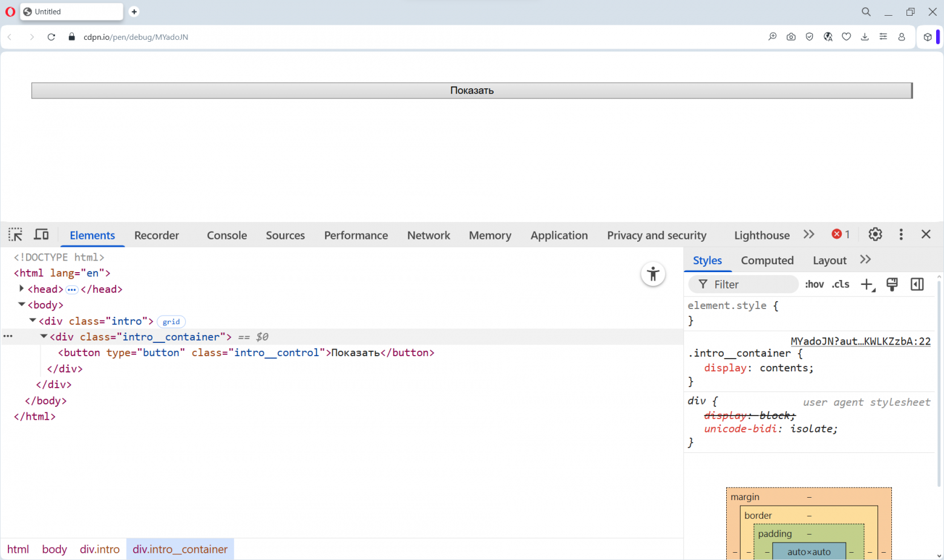Screen dimensions: 944x560
Task: Switch to the Console tab
Action: 227,235
